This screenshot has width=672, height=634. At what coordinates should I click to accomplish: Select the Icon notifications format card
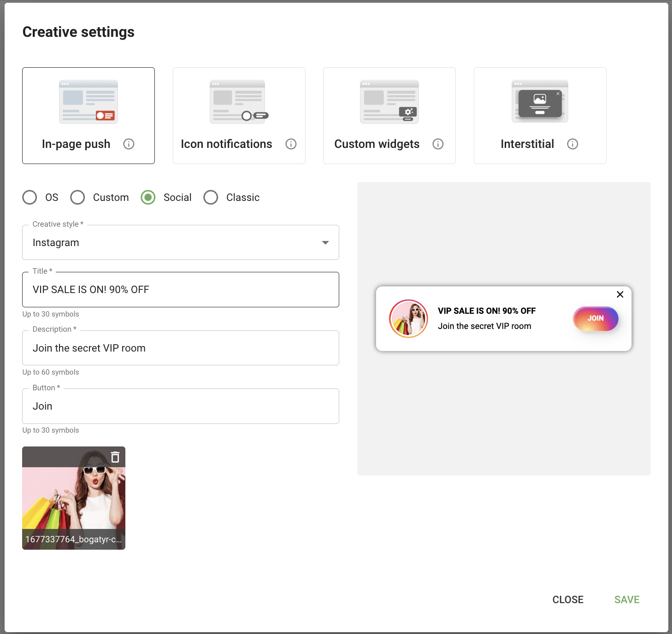(x=239, y=116)
